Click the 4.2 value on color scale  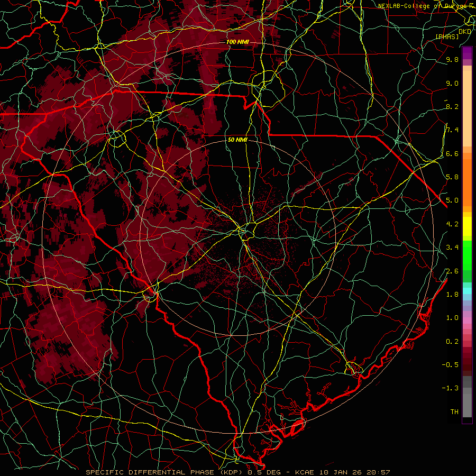click(452, 224)
